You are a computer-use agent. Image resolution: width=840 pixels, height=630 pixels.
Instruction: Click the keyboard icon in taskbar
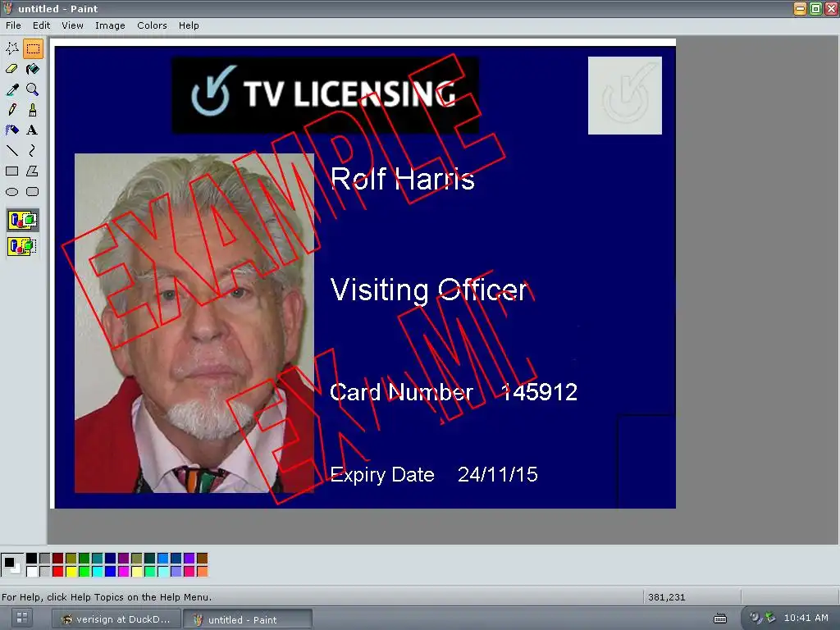coord(720,619)
